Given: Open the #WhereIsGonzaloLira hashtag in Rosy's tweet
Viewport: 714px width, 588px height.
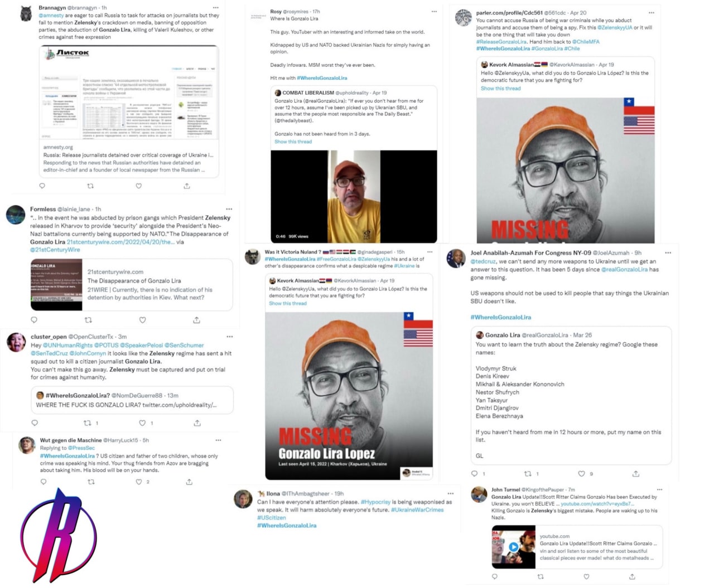Looking at the screenshot, I should click(322, 78).
